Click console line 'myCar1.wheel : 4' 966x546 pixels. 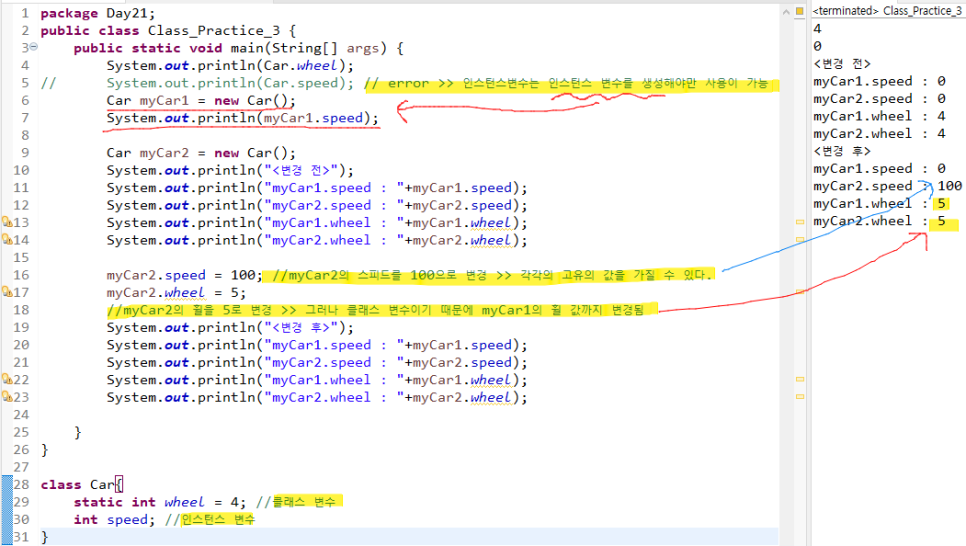pyautogui.click(x=879, y=116)
